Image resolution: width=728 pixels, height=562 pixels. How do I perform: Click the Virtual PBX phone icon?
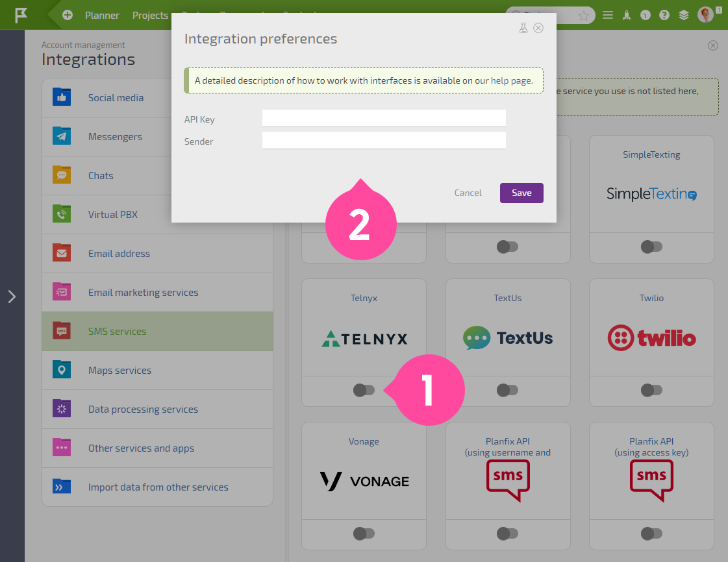(62, 214)
